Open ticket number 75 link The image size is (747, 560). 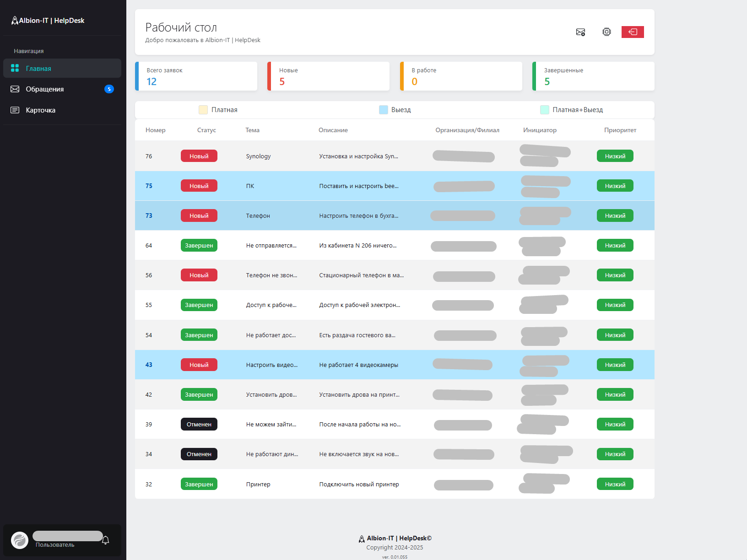149,186
